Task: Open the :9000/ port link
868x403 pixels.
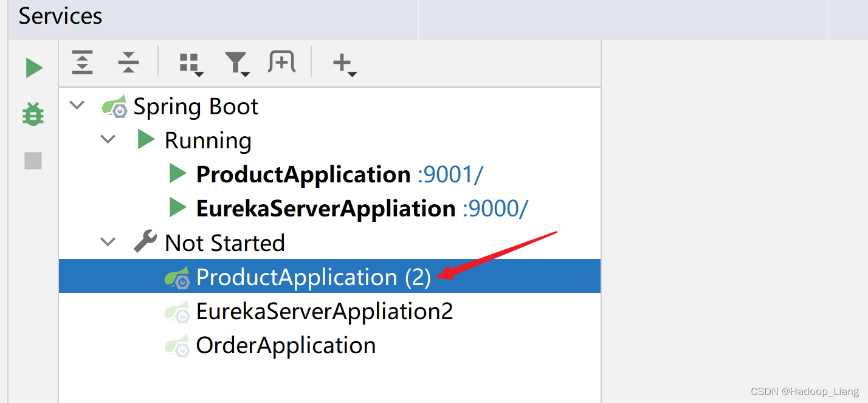Action: click(495, 208)
